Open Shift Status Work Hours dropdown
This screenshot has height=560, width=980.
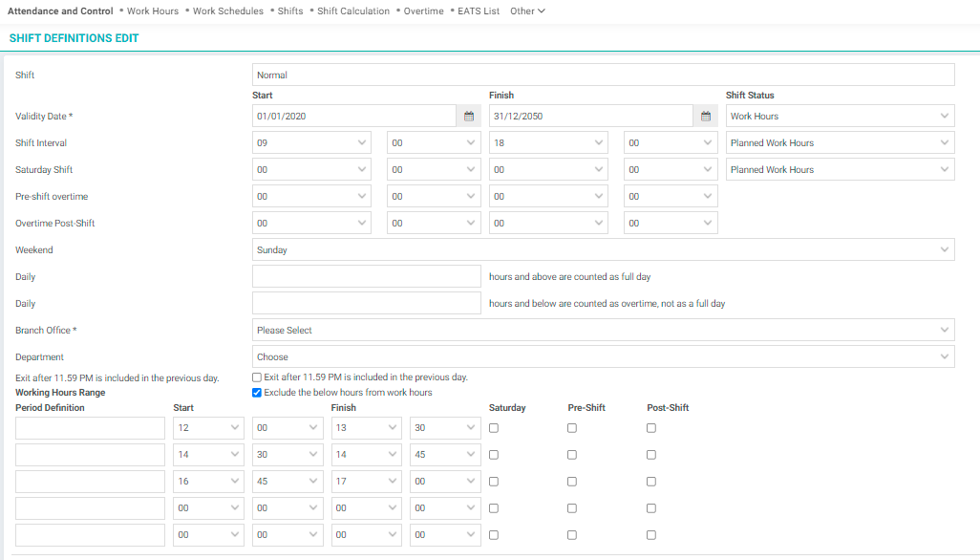pyautogui.click(x=840, y=117)
